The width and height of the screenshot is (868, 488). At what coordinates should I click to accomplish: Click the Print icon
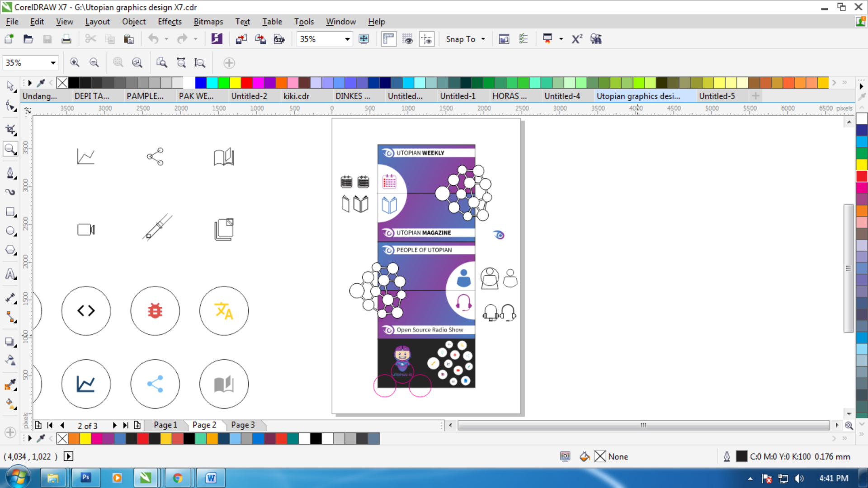[x=66, y=39]
